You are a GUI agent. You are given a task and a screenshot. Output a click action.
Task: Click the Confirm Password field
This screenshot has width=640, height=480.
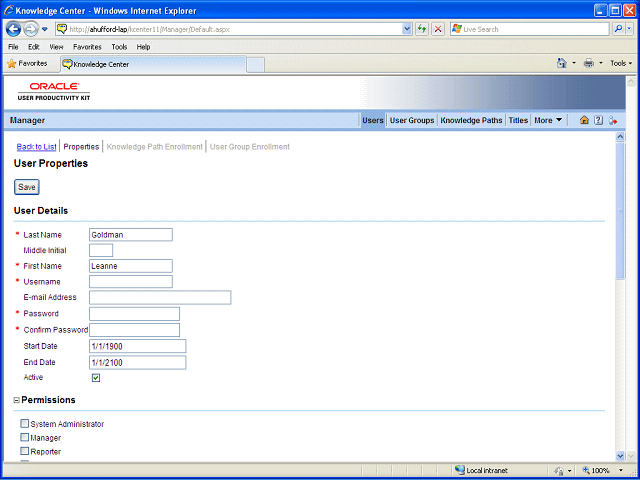click(x=134, y=330)
